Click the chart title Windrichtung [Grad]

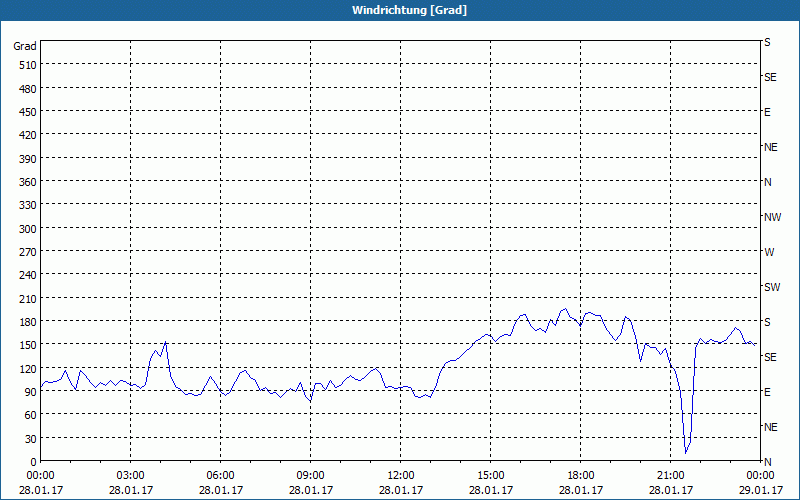click(409, 10)
